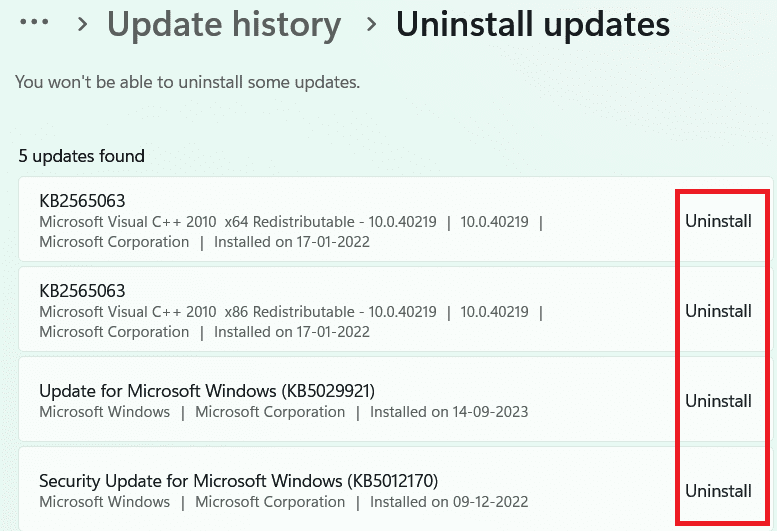Viewport: 777px width, 531px height.
Task: Click chevron arrow before Uninstall updates
Action: click(x=371, y=24)
